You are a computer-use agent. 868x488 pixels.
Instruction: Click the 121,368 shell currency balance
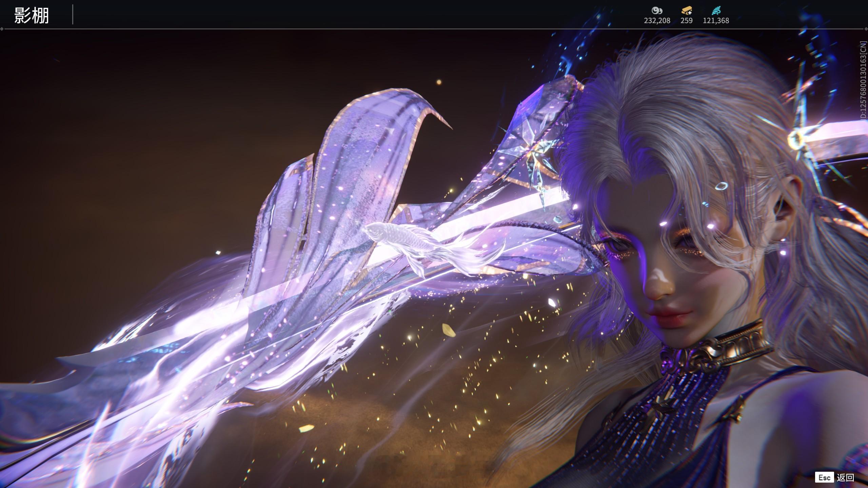coord(716,21)
